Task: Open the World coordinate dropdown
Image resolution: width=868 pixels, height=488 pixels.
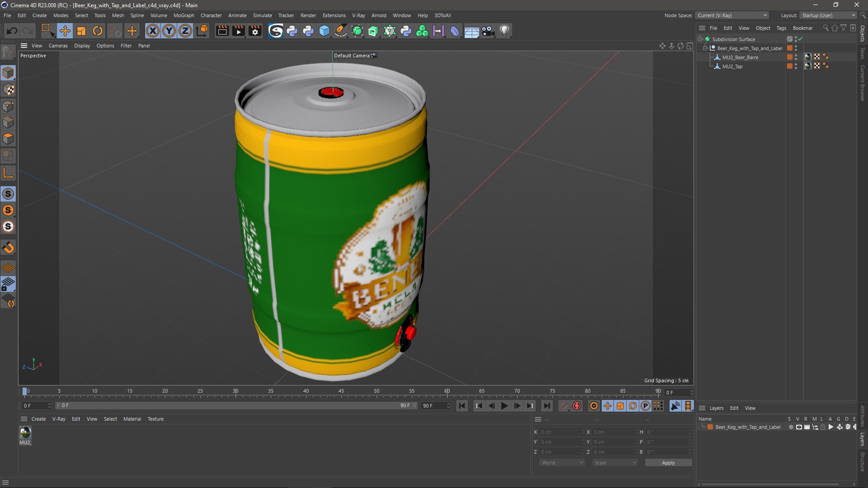Action: coord(562,463)
